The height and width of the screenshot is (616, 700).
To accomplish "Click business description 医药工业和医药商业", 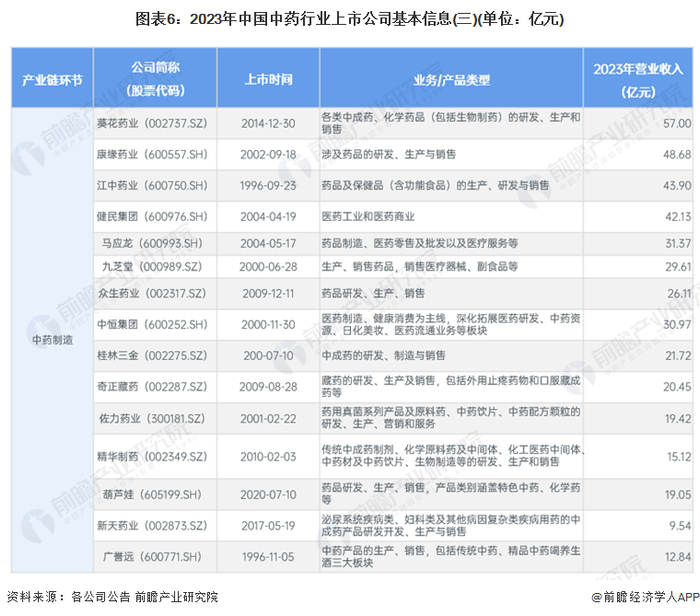I will coord(368,216).
